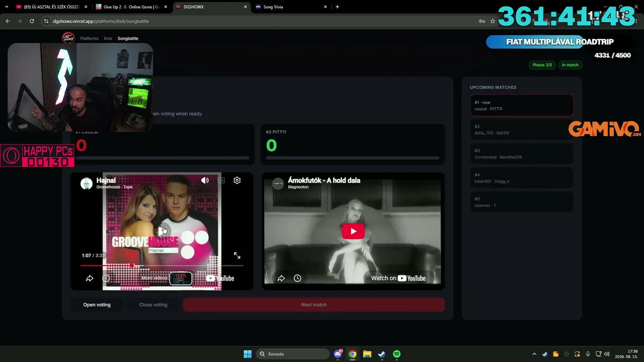Select upcoming match #3 Correbreed · Bandita009
644x362 pixels.
click(x=522, y=154)
